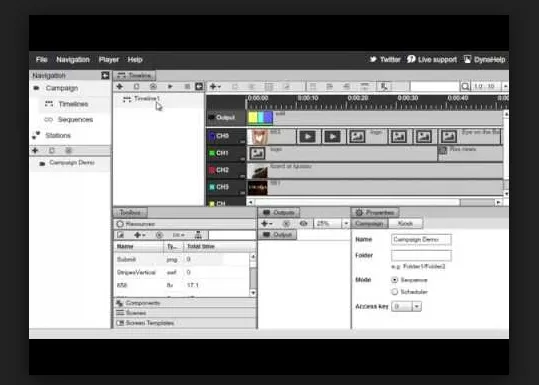Open Live support chat

[432, 59]
